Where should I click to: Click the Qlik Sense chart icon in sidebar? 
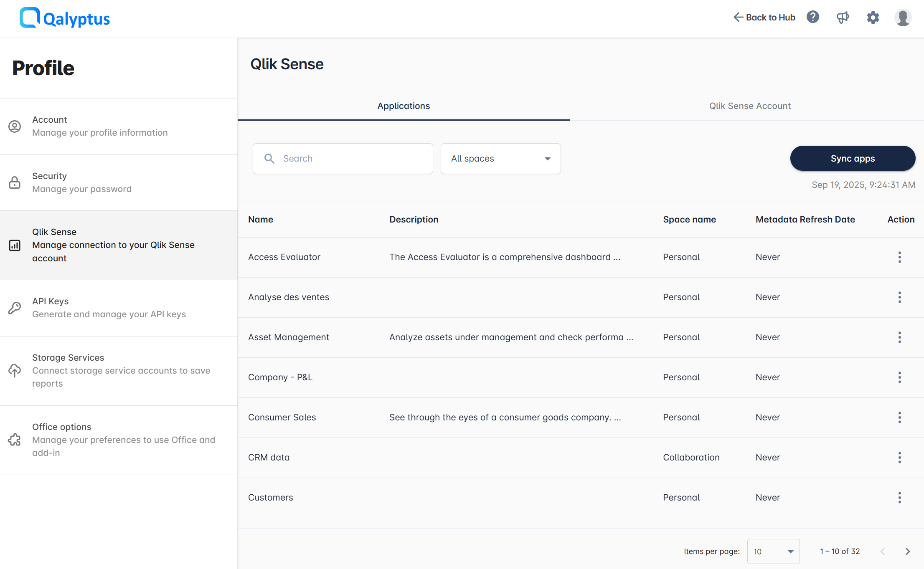click(x=15, y=245)
